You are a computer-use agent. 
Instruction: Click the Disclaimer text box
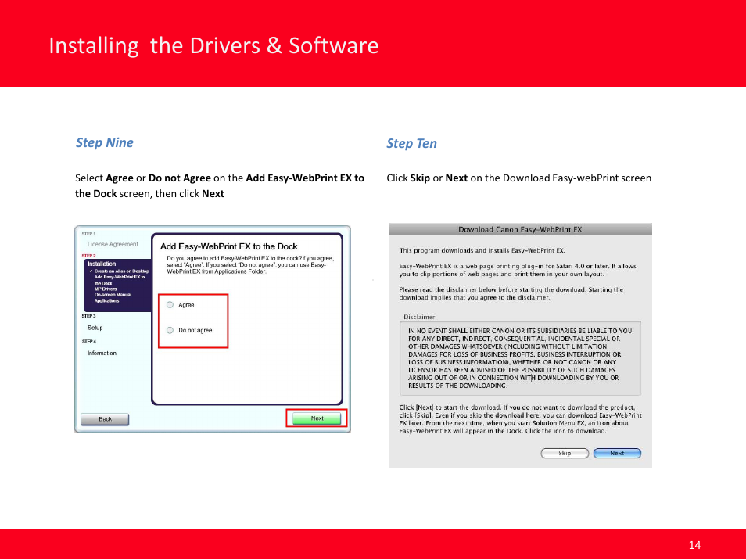coord(520,358)
